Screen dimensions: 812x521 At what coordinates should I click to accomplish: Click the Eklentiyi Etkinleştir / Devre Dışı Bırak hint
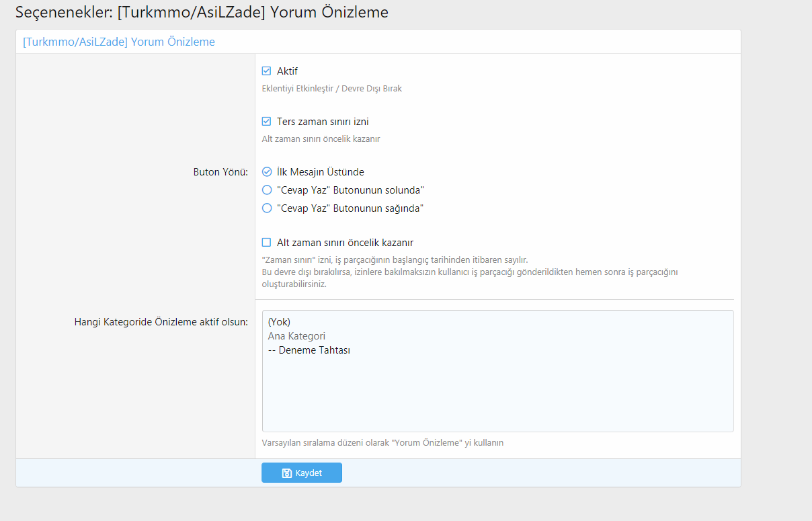point(331,89)
